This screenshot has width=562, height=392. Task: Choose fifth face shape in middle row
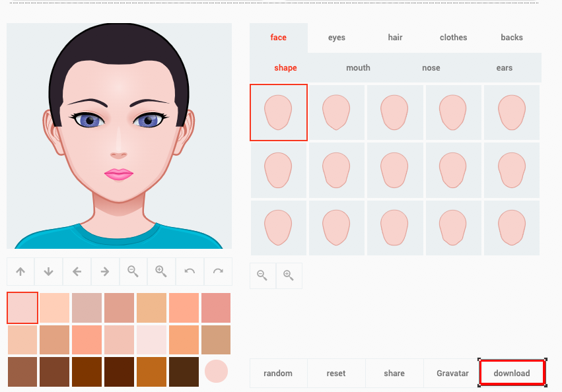click(512, 170)
